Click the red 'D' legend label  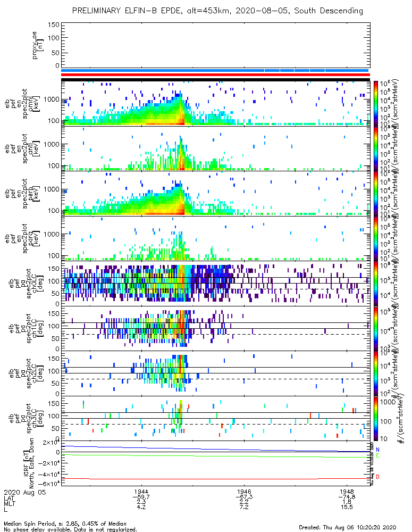(377, 477)
